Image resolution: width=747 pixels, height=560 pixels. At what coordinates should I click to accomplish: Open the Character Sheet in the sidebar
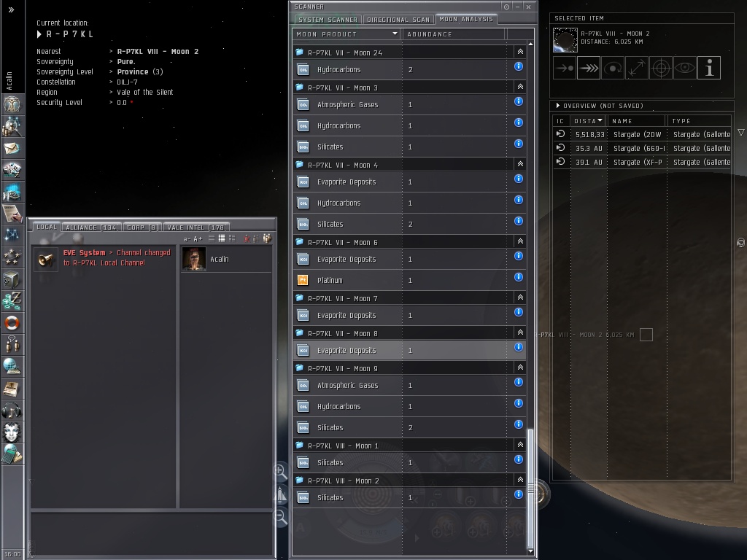pos(12,104)
